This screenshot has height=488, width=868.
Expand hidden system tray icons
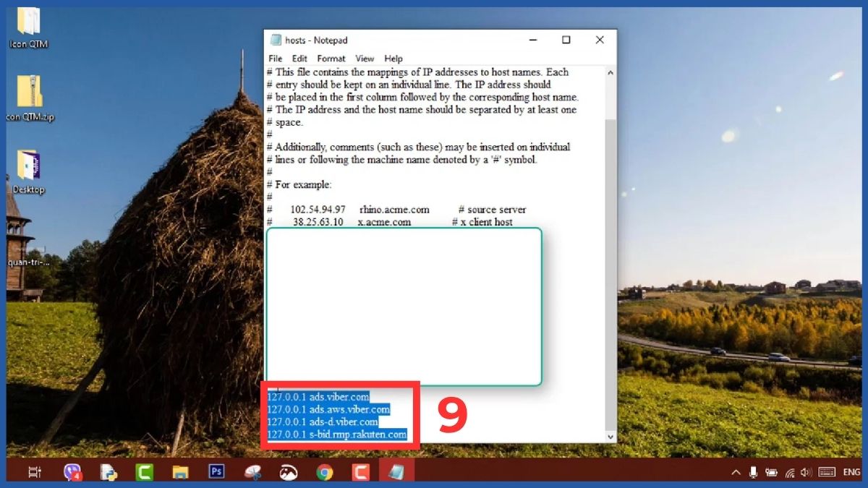point(735,474)
